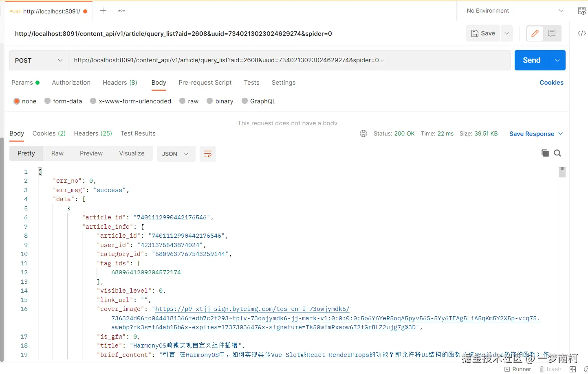588x374 pixels.
Task: Collapse the data array object on line 5
Action: click(x=69, y=208)
